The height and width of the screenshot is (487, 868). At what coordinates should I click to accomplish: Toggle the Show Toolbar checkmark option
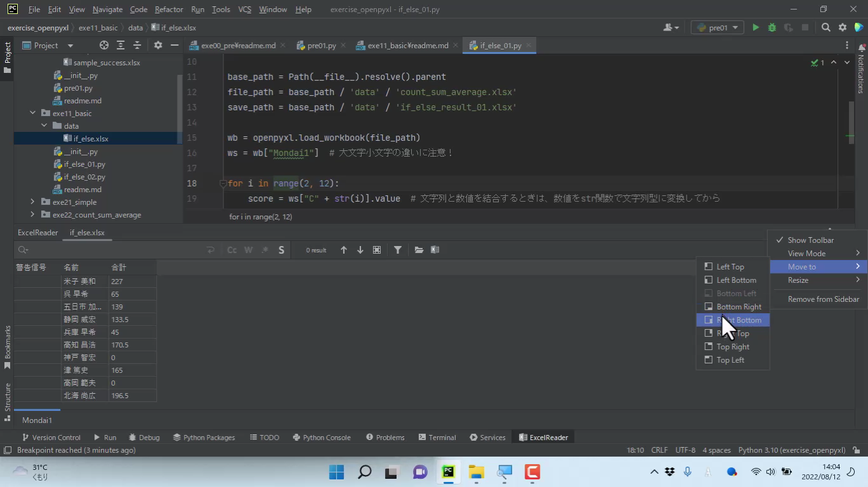810,240
